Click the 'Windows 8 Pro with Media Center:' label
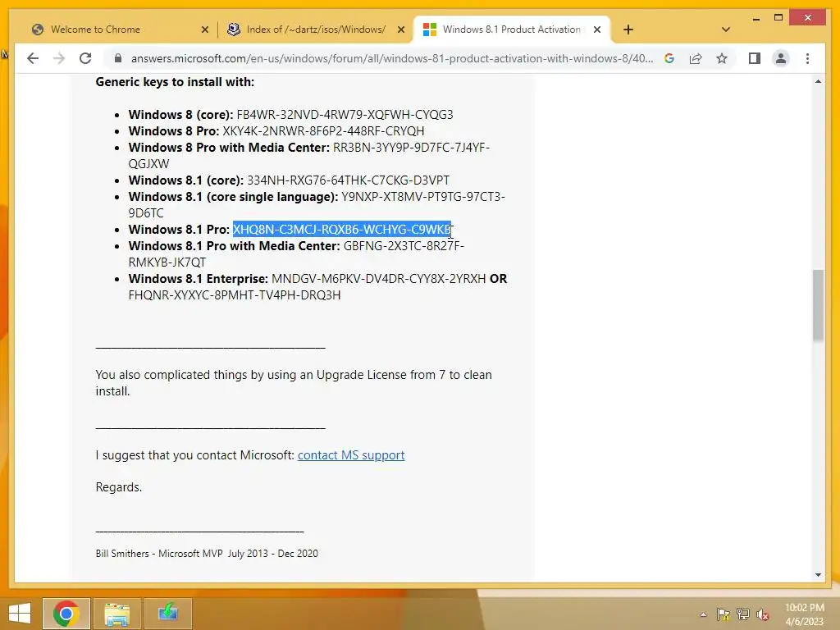Screen dimensions: 840x630 [229, 148]
